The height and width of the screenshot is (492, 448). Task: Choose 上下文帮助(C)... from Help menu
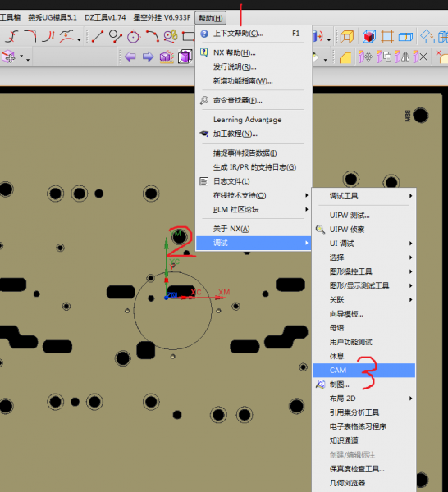(x=254, y=34)
